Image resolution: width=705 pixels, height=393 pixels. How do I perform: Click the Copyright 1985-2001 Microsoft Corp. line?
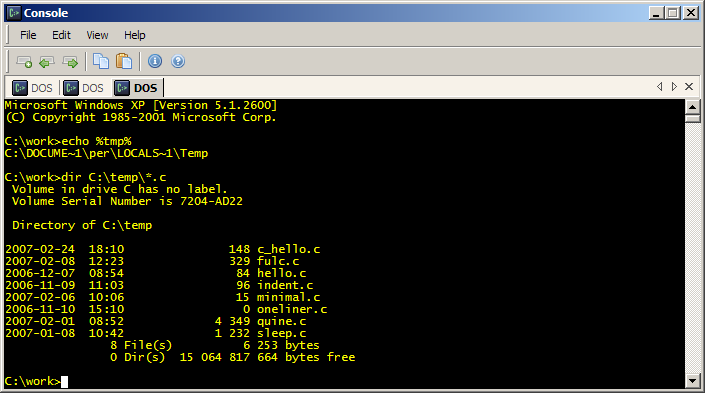click(x=140, y=117)
